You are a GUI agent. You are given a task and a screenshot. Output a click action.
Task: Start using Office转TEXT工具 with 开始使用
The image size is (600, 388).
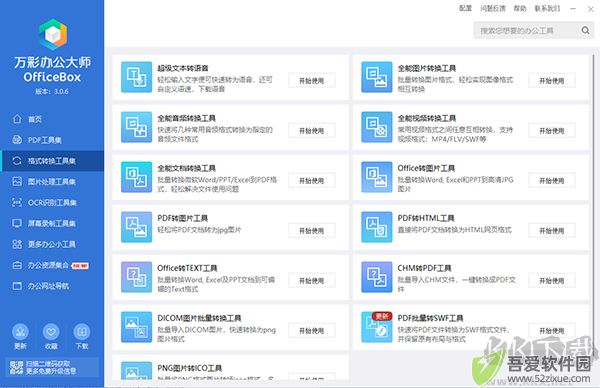pos(311,281)
